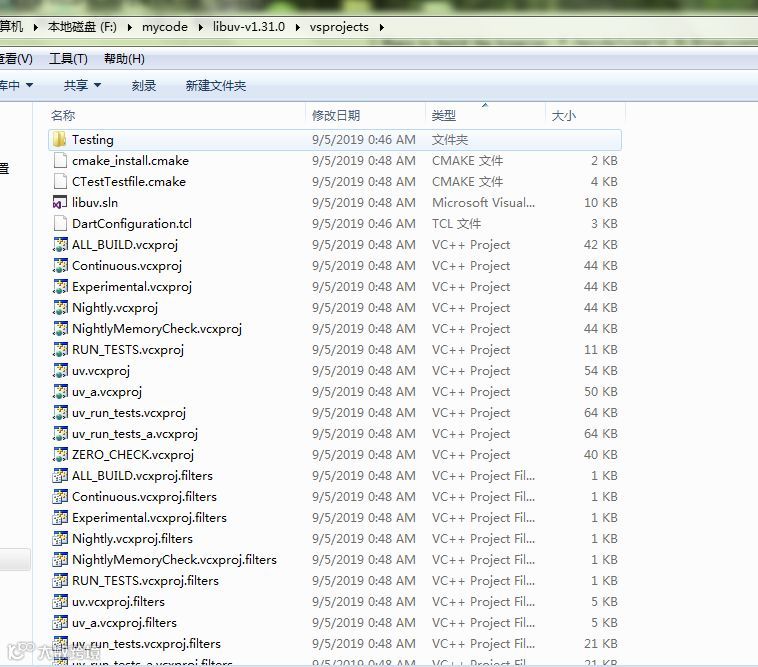Click the RUN_TESTS.vcxproj.filters file icon
758x667 pixels.
pos(60,581)
